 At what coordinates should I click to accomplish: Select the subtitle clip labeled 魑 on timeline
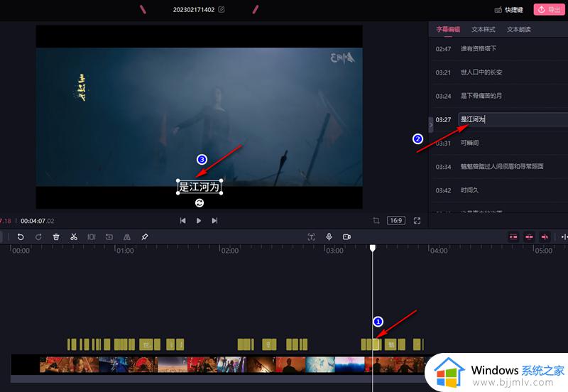[x=391, y=344]
